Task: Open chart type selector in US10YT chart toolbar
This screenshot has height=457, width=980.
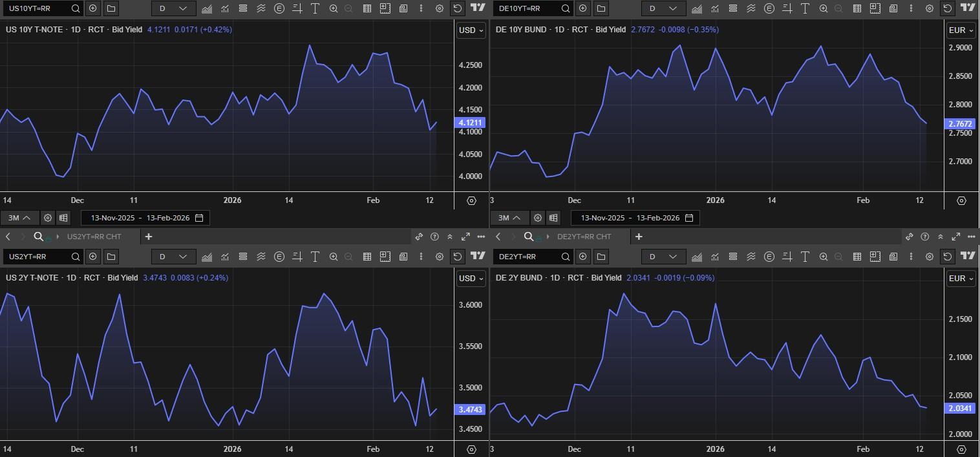Action: [x=207, y=8]
